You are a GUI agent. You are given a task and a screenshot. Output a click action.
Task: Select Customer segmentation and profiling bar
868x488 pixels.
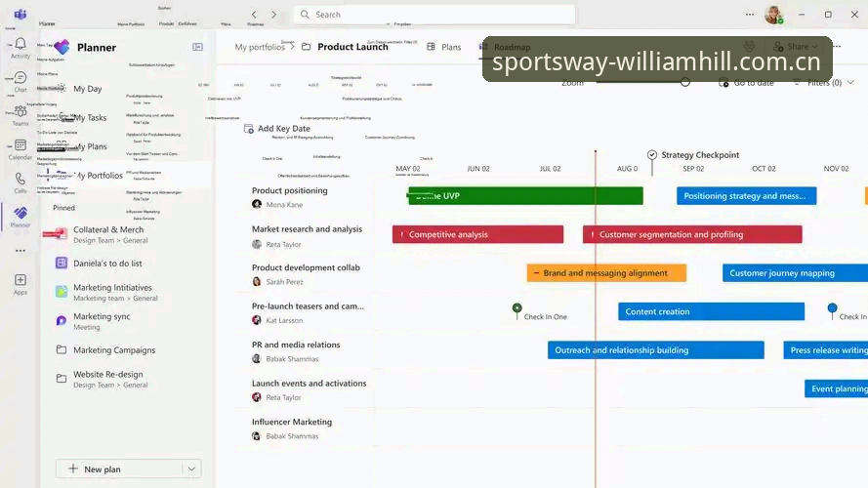[x=692, y=234]
